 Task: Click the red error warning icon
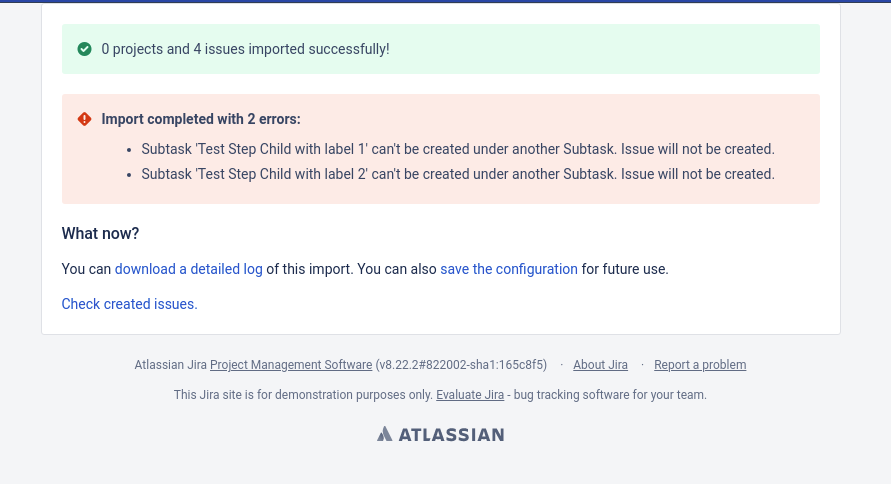point(84,119)
